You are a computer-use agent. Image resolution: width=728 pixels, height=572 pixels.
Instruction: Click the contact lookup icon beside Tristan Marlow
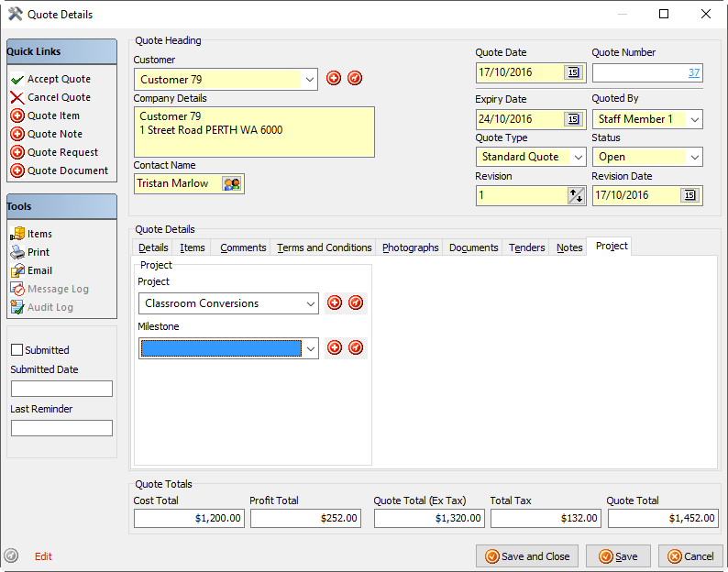(232, 184)
